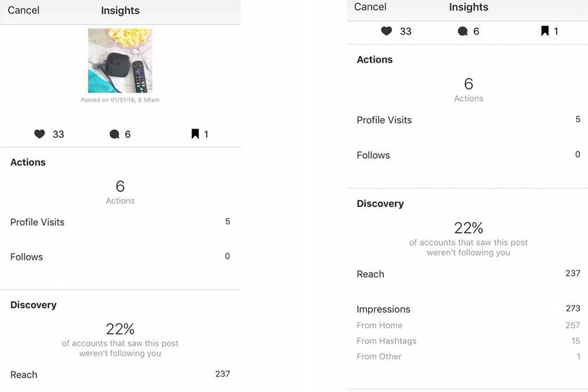Tap the bookmark saves icon in left screenshot
The image size is (588, 392).
(x=195, y=134)
